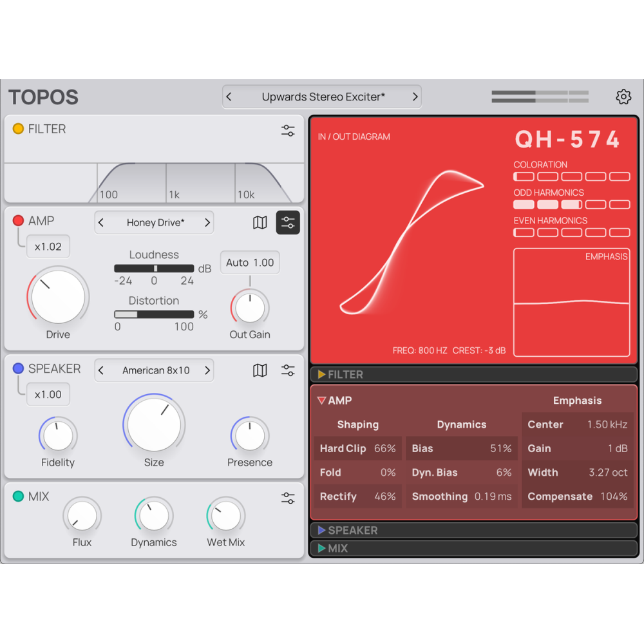
Task: Open the AMP model map icon
Action: point(260,223)
